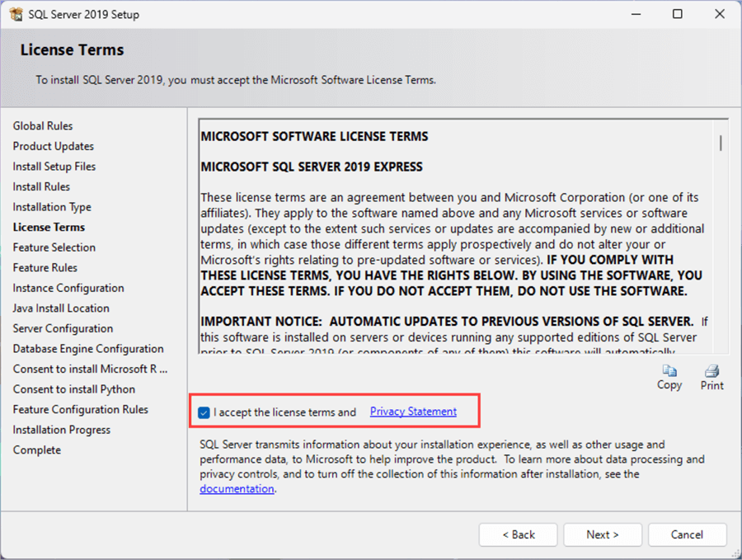The width and height of the screenshot is (742, 560).
Task: Select the Server Configuration step
Action: [63, 328]
